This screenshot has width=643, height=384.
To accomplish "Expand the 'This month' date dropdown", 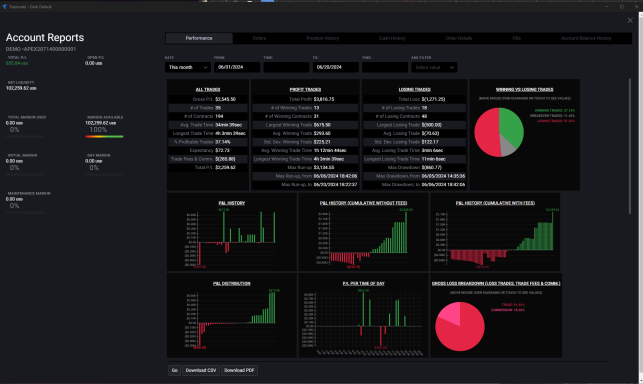I will tap(188, 67).
